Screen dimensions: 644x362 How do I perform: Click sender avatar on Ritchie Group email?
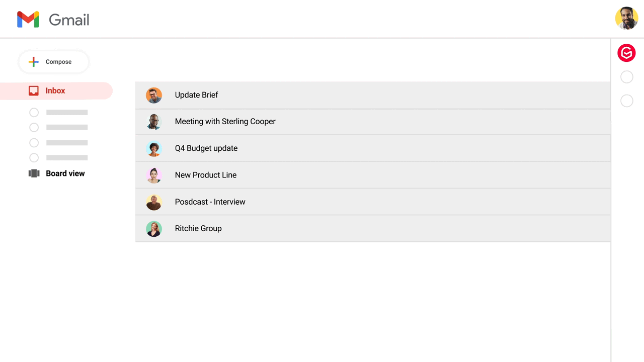click(154, 229)
